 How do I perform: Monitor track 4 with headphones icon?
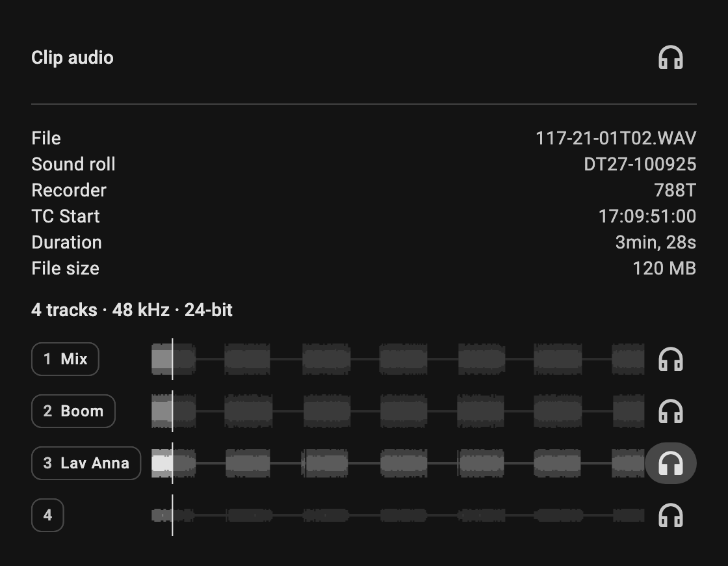click(670, 515)
